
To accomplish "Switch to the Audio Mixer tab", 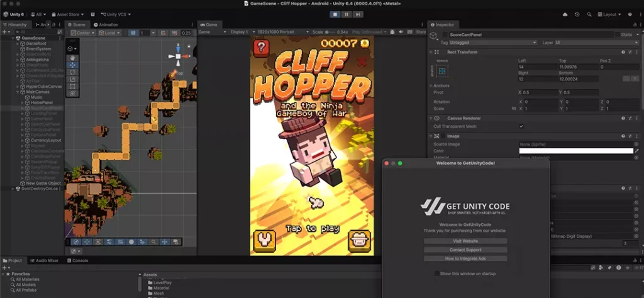I will tap(45, 260).
